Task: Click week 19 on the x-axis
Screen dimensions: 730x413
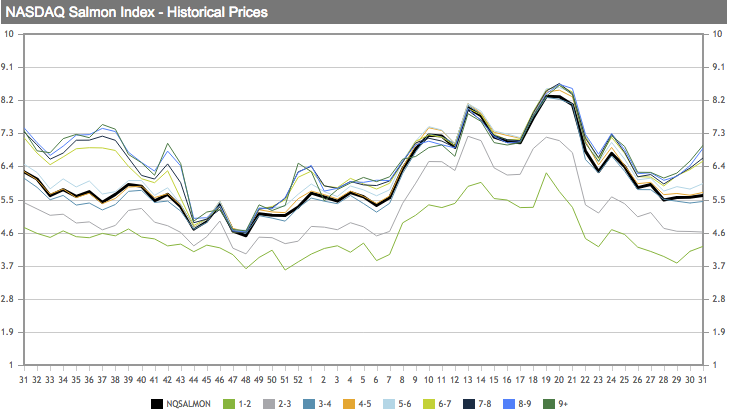Action: [546, 380]
